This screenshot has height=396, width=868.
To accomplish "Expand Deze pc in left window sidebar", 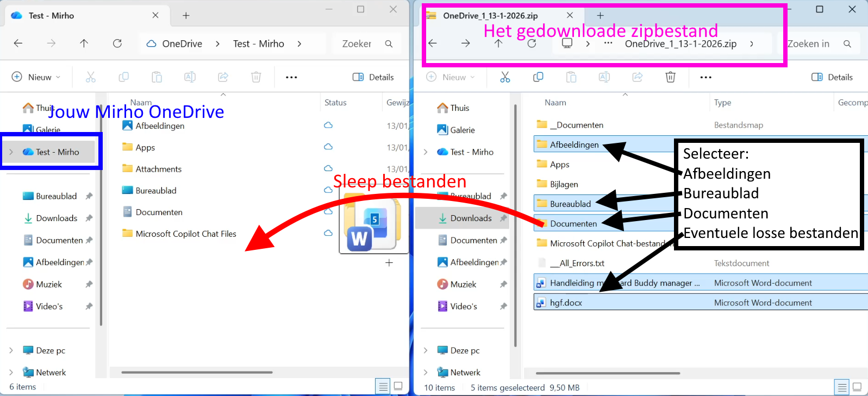I will click(x=11, y=350).
